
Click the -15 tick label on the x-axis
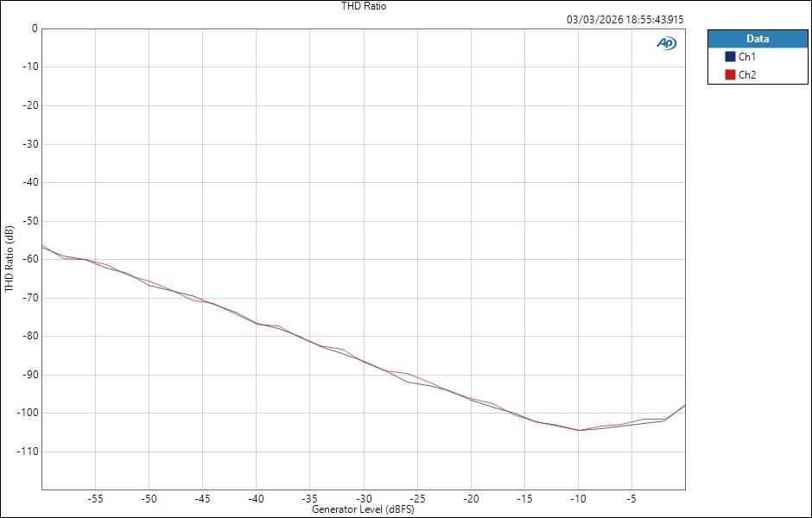pos(524,499)
